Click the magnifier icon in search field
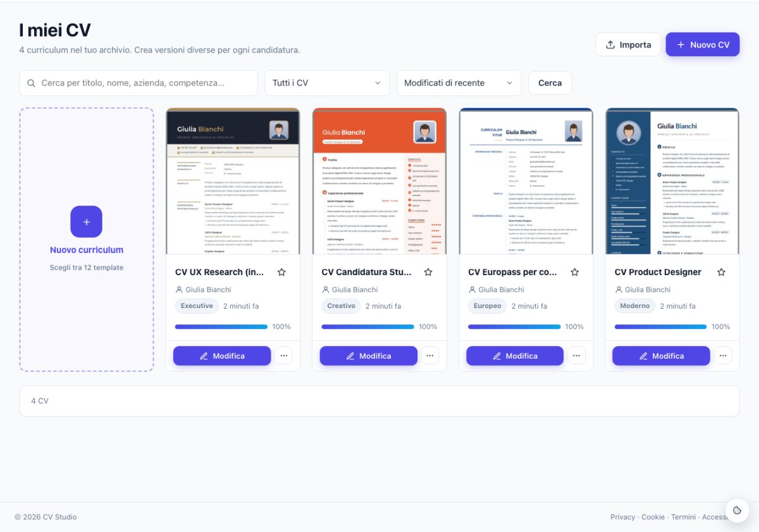This screenshot has width=759, height=532. [x=32, y=83]
